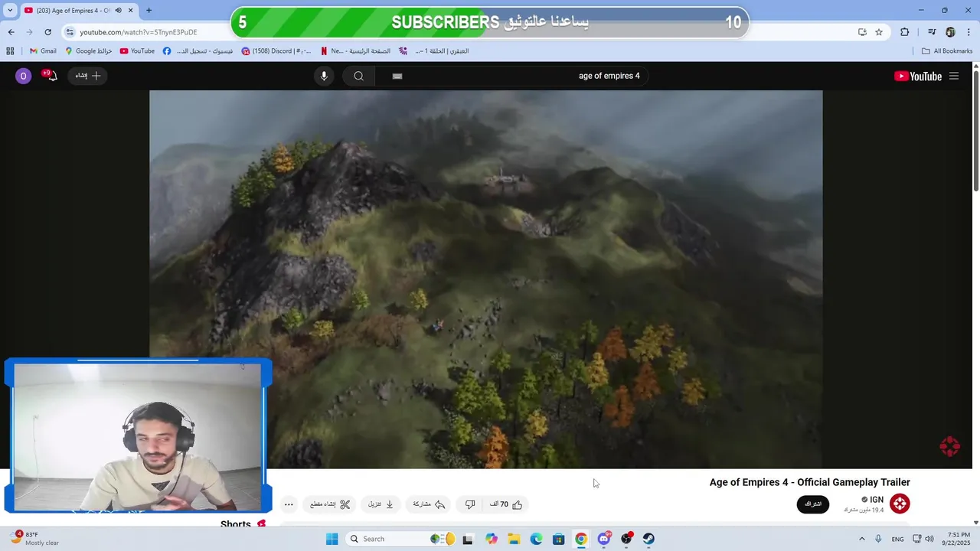View site information icon in address bar
The width and height of the screenshot is (980, 551).
(70, 32)
